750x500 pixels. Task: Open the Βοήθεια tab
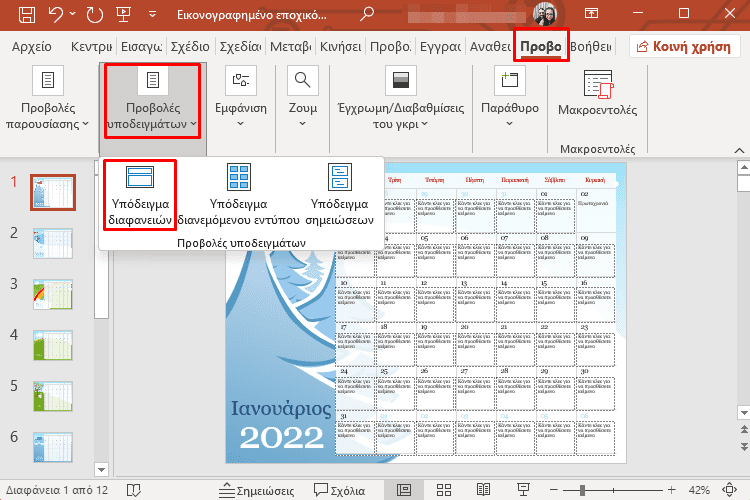pyautogui.click(x=591, y=46)
